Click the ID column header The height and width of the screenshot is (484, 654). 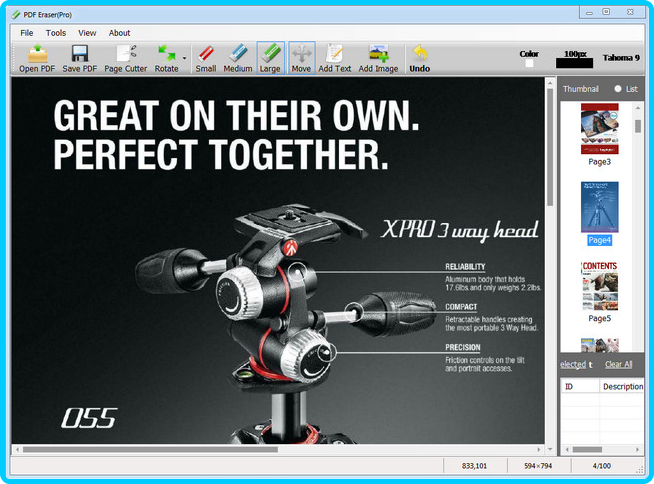pyautogui.click(x=580, y=386)
